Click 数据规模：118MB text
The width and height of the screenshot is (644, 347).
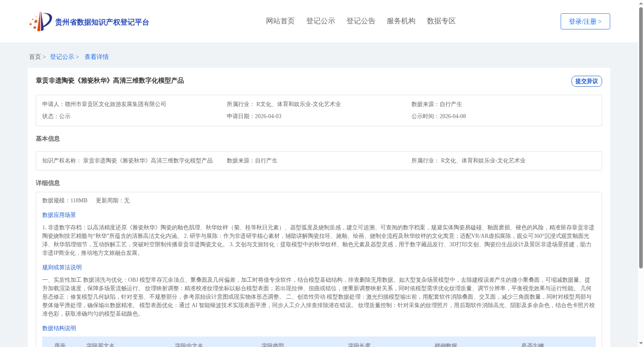point(65,200)
